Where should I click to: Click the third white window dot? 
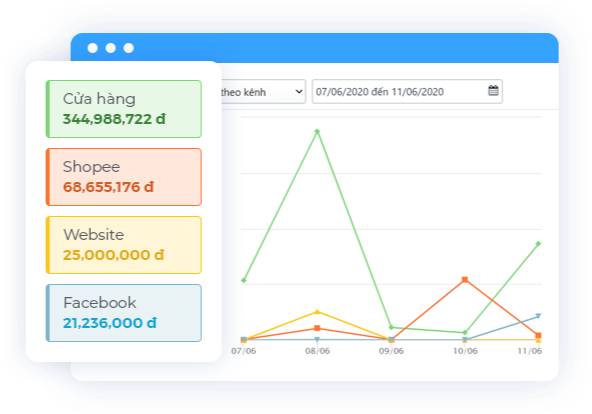tap(129, 48)
